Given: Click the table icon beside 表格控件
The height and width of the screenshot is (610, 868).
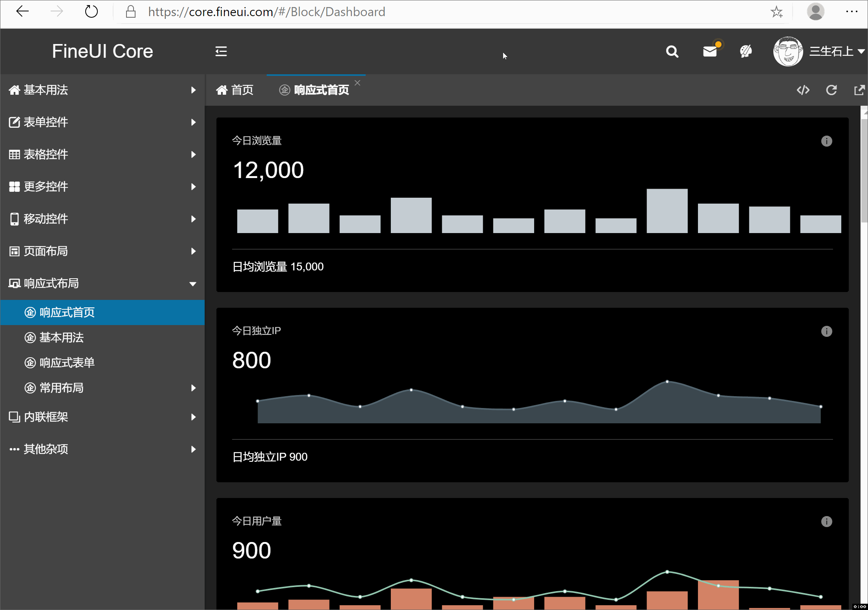Looking at the screenshot, I should (x=15, y=154).
